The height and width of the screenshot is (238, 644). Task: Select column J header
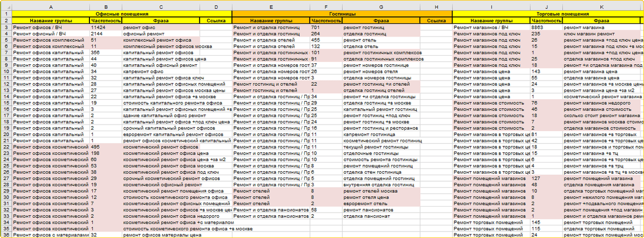(x=546, y=8)
